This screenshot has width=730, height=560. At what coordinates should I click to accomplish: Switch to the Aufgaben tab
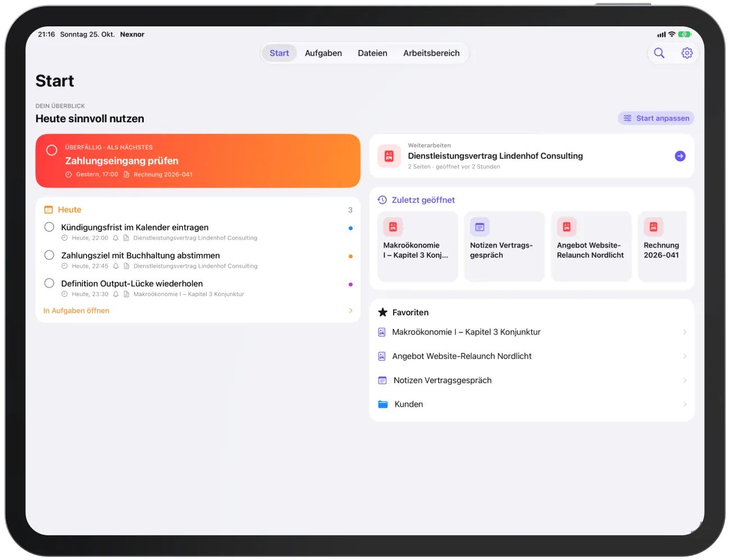pyautogui.click(x=323, y=53)
